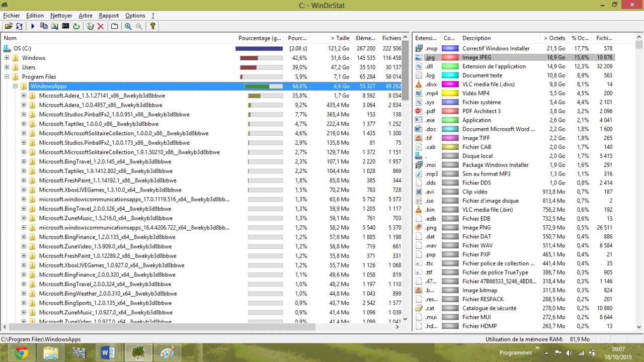Screen dimensions: 644x362
Task: Click the VLC cone icon beside .divx
Action: point(419,84)
